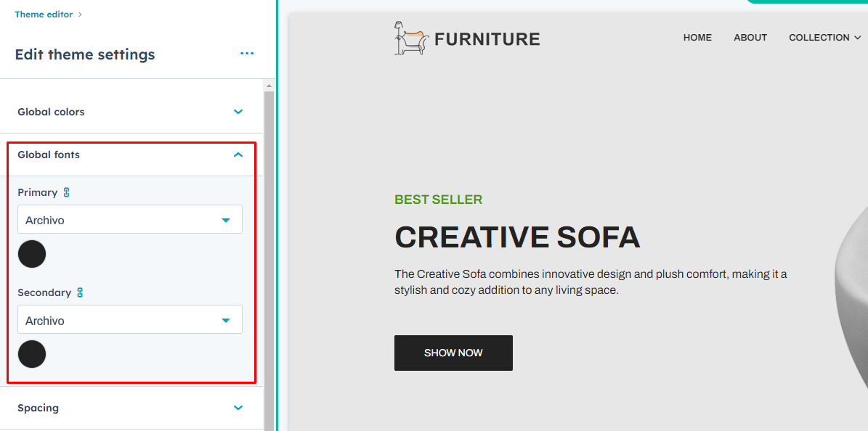The width and height of the screenshot is (868, 431).
Task: Click the Best Seller label text
Action: (438, 200)
